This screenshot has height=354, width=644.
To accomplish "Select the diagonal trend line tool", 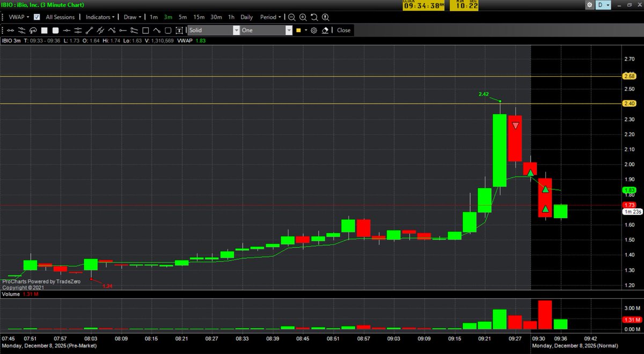I will pyautogui.click(x=89, y=31).
